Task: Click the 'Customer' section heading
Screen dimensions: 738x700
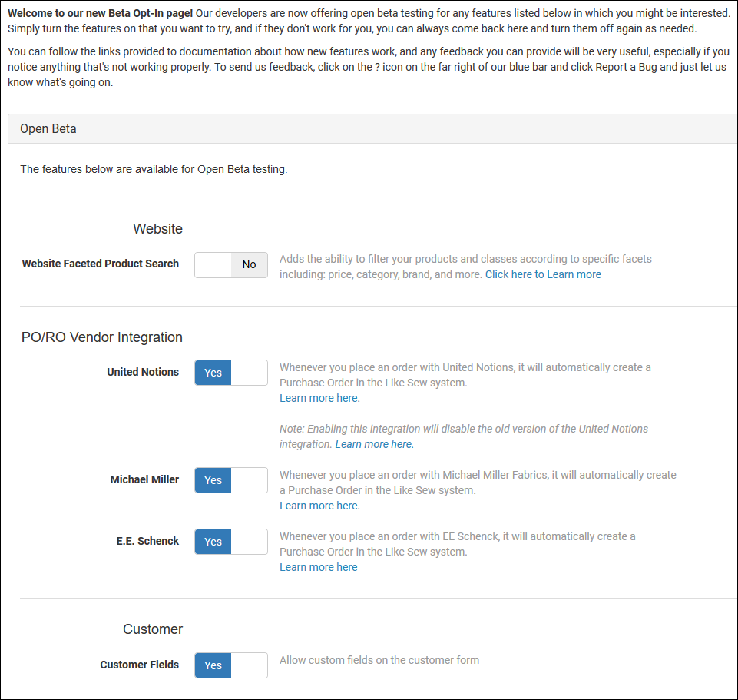Action: coord(153,629)
